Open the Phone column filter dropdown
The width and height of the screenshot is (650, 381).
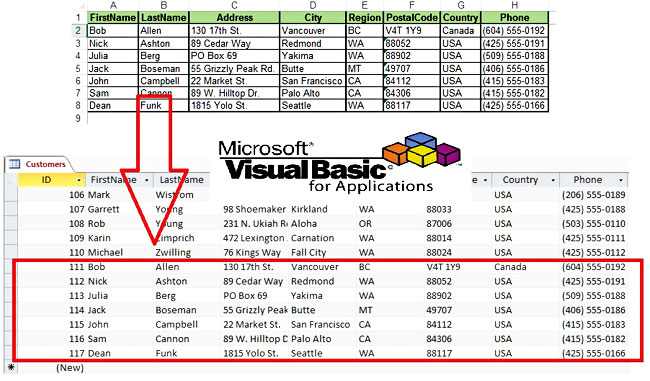(621, 180)
